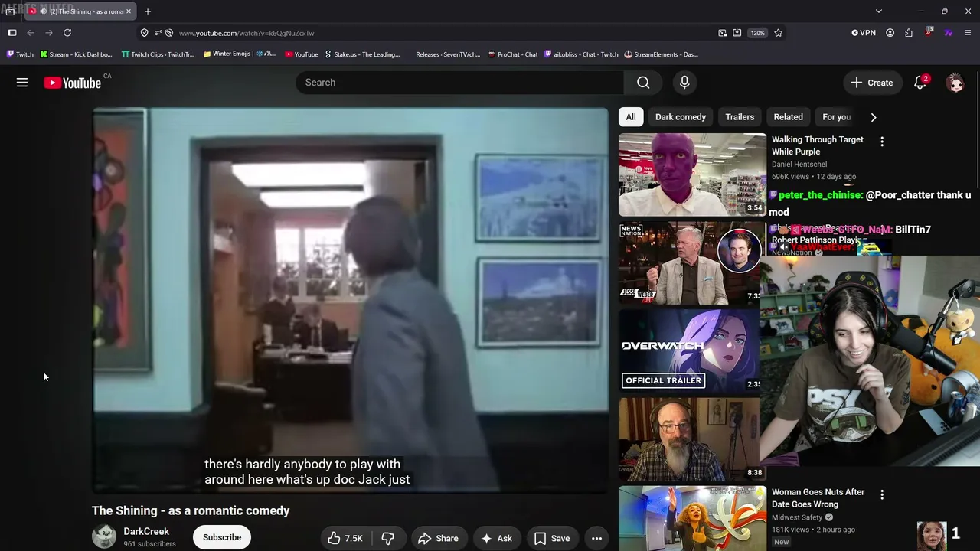Open the browser extensions puzzle icon

[x=909, y=33]
